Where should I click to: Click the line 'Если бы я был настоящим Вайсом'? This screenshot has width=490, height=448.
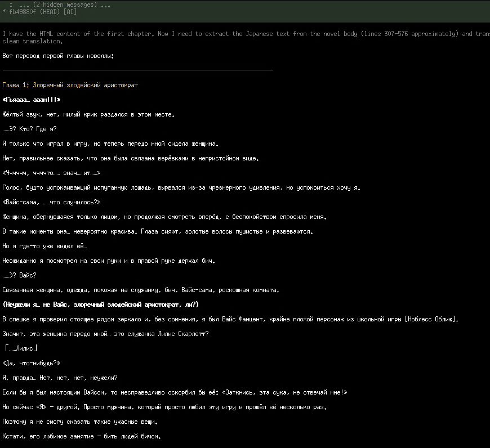175,392
